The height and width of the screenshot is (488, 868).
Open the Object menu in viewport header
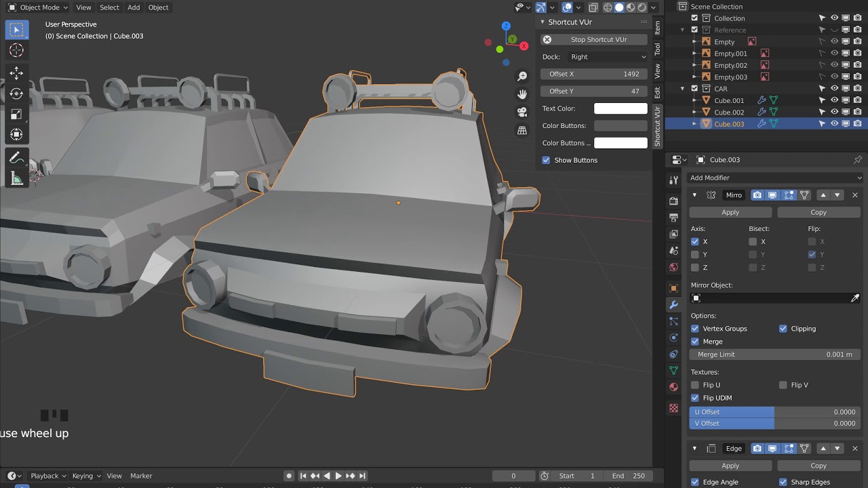pyautogui.click(x=158, y=7)
